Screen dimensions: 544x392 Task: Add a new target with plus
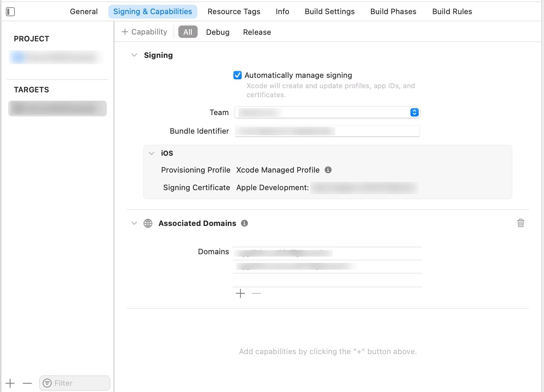pos(10,383)
